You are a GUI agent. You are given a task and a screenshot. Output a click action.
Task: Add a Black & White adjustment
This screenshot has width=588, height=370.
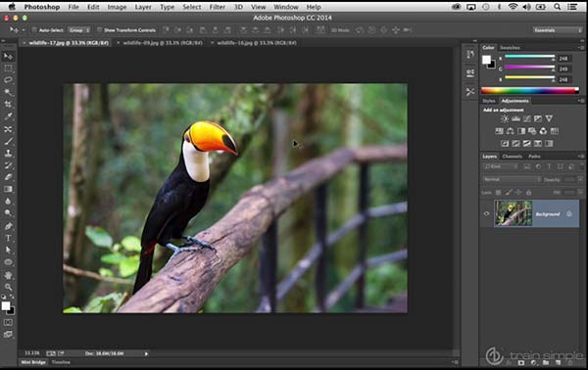click(x=521, y=131)
